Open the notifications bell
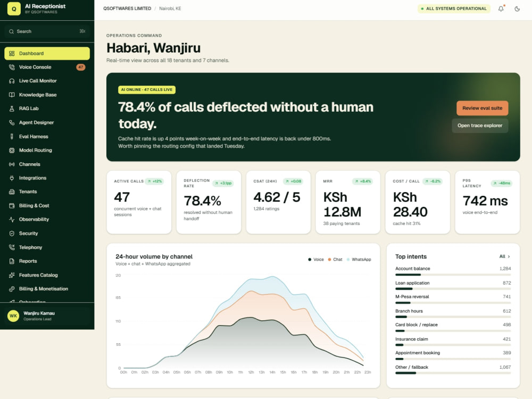This screenshot has width=532, height=399. coord(501,9)
